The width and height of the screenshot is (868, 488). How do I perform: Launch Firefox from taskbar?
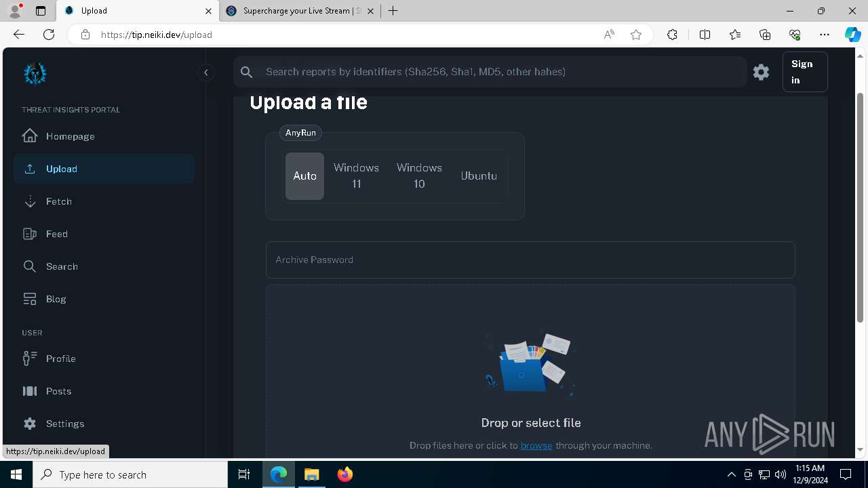345,474
